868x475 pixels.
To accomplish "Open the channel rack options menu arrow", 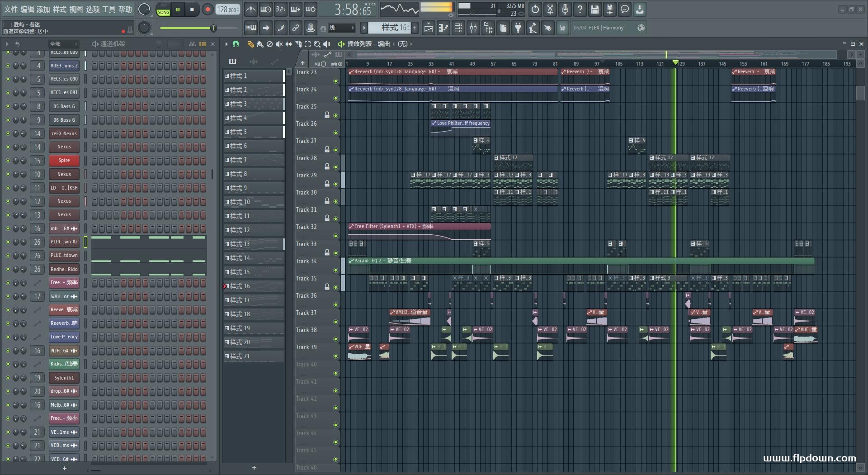I will click(x=7, y=44).
